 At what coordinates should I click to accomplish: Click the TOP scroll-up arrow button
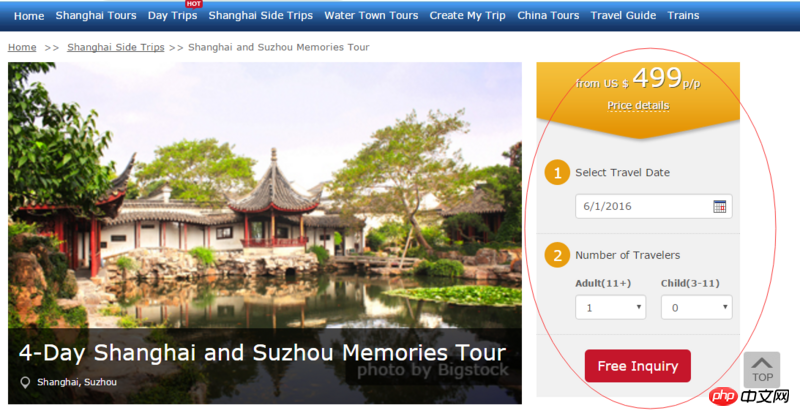click(x=762, y=369)
